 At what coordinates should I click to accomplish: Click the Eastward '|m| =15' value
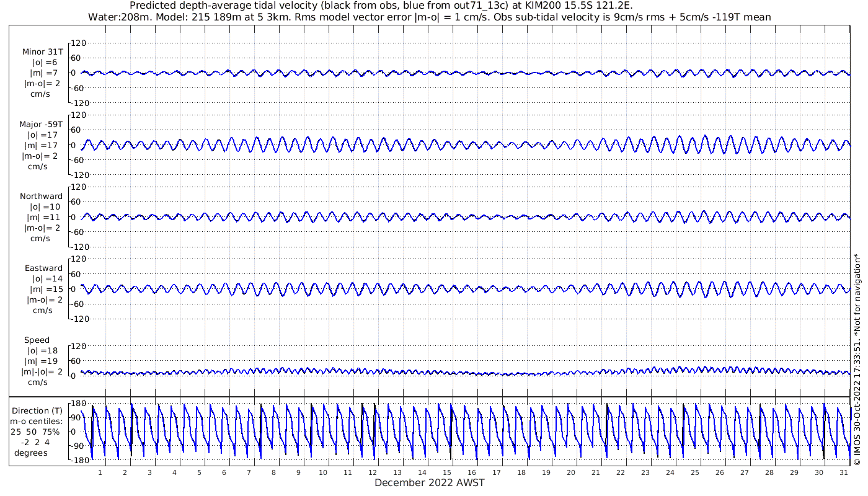(x=43, y=289)
